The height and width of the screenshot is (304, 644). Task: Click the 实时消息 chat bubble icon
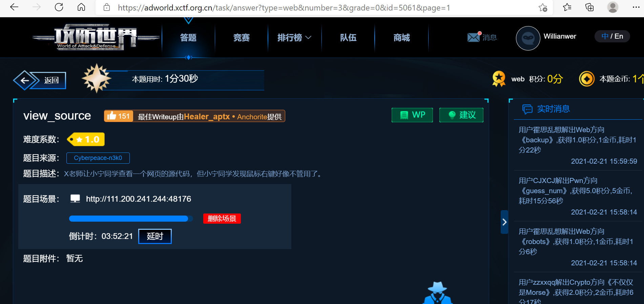(527, 109)
